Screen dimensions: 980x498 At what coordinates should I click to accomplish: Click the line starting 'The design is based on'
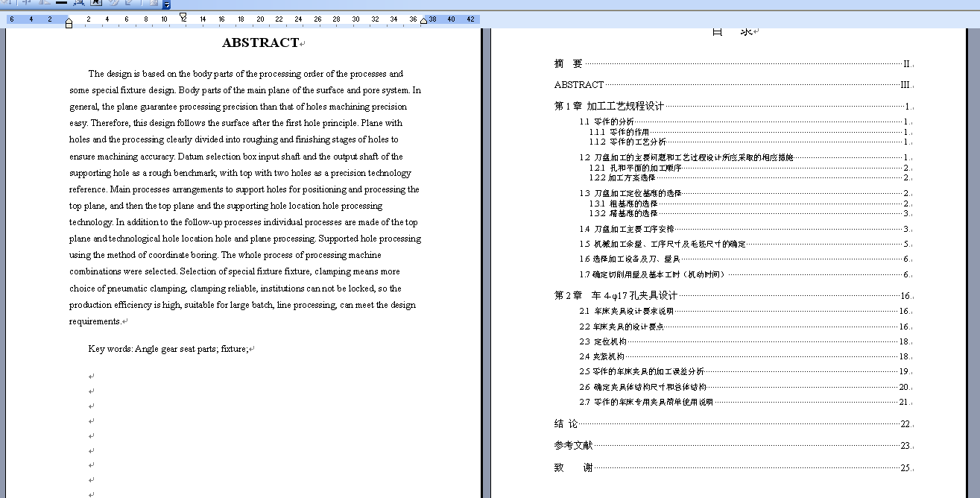click(x=245, y=74)
